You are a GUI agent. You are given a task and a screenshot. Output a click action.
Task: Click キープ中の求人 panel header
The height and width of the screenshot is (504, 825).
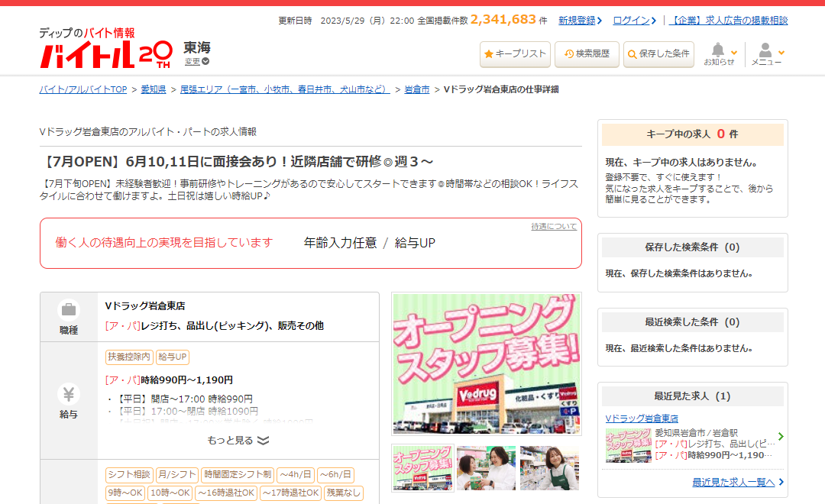(x=692, y=134)
